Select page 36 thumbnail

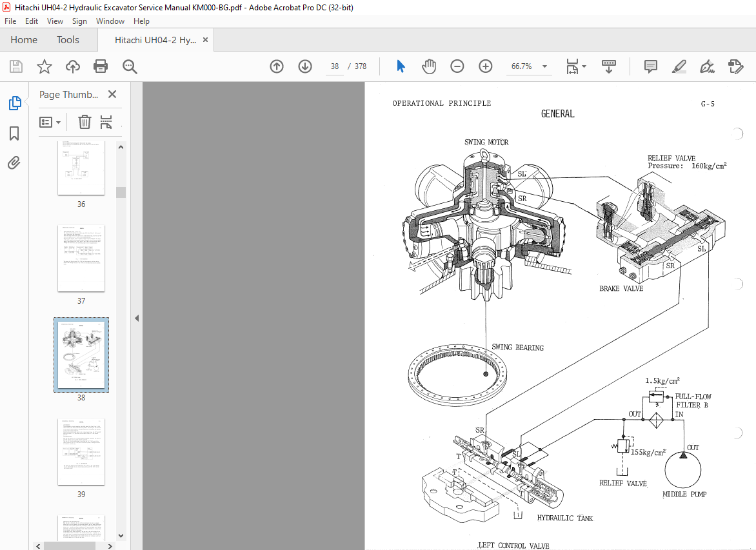pos(81,168)
